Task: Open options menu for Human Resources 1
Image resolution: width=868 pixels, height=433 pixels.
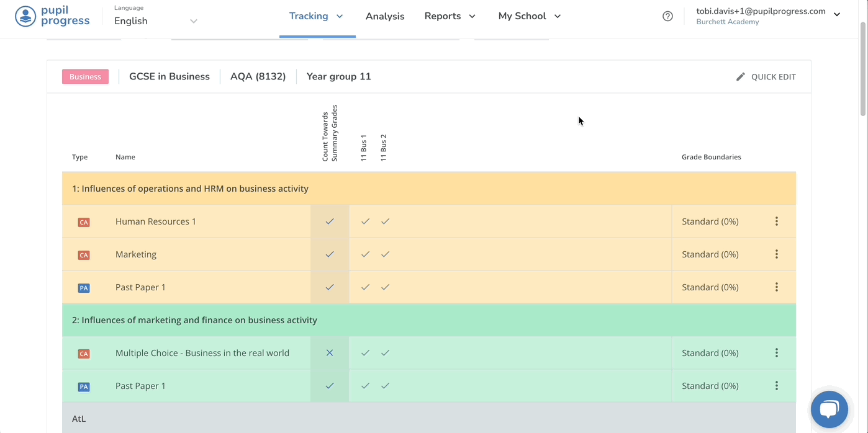Action: point(776,221)
